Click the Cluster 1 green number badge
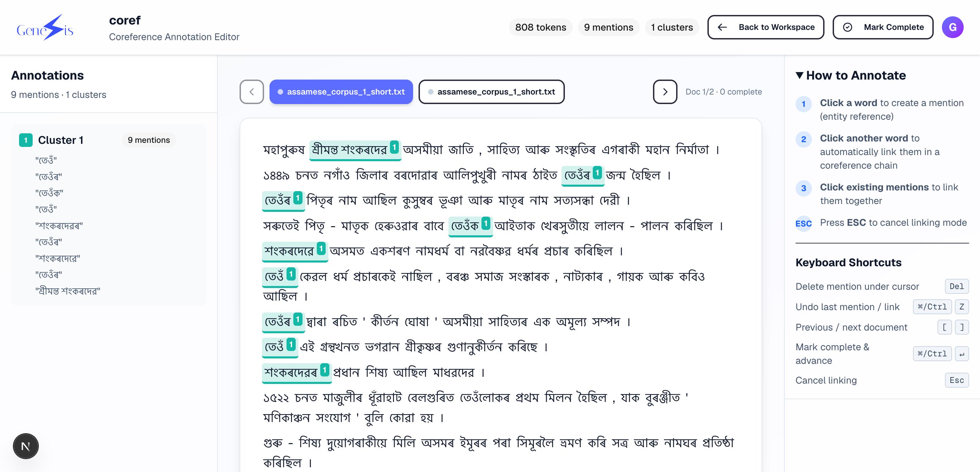 (26, 140)
